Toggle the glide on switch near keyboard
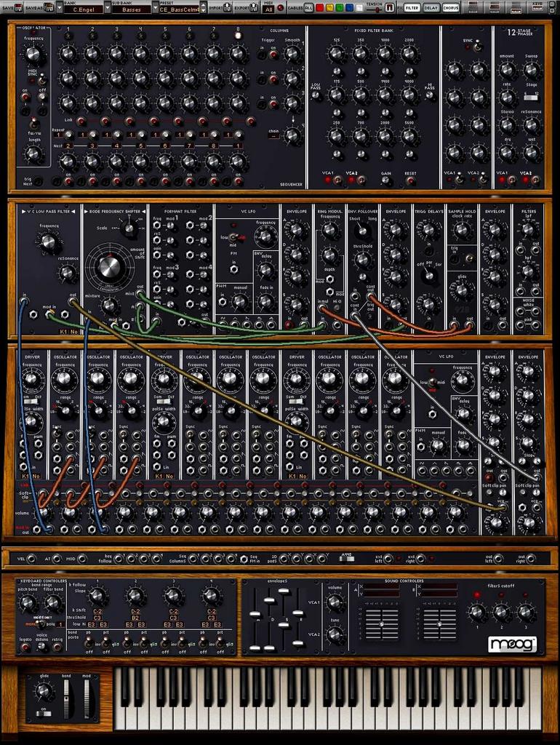560x745 pixels. 44,713
